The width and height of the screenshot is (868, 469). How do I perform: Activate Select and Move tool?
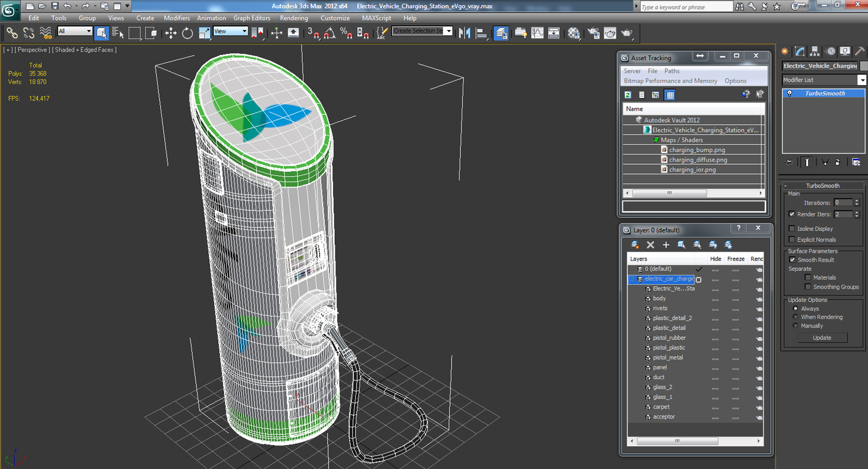click(171, 33)
